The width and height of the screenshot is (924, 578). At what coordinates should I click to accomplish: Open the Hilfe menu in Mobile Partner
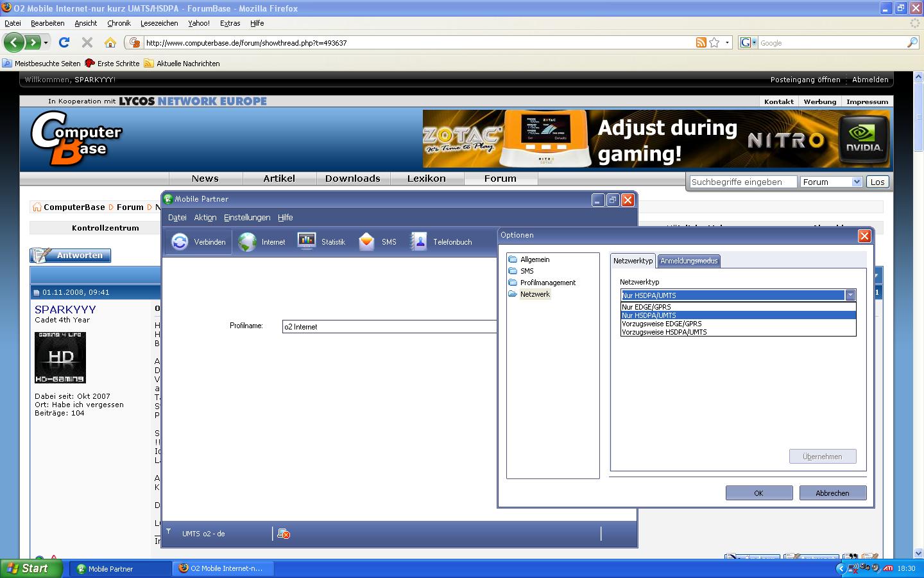pyautogui.click(x=285, y=218)
